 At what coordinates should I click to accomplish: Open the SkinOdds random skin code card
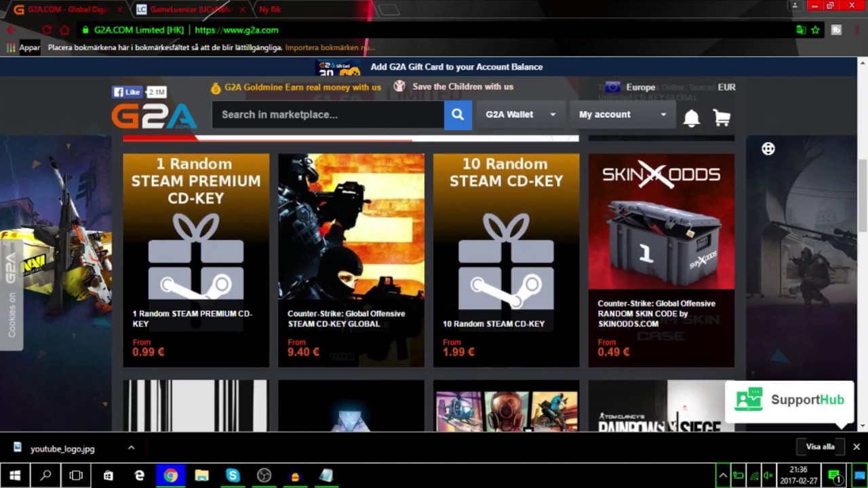click(x=661, y=260)
